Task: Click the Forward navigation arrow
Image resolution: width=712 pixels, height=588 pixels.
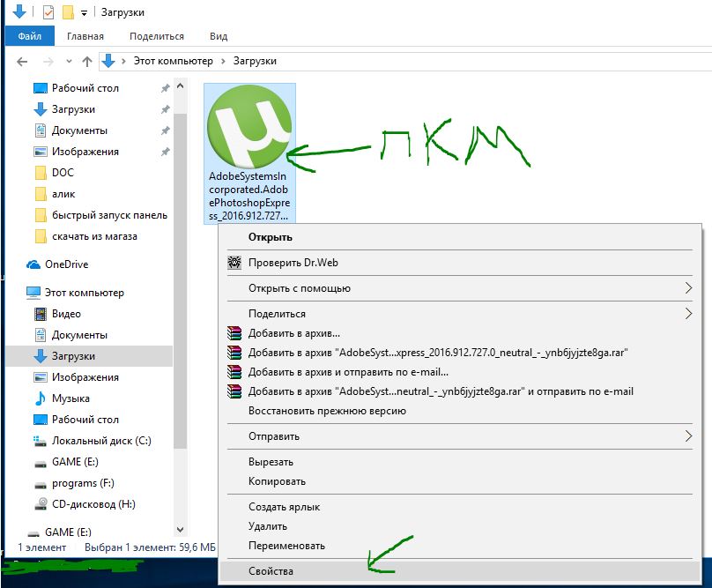Action: pos(48,62)
